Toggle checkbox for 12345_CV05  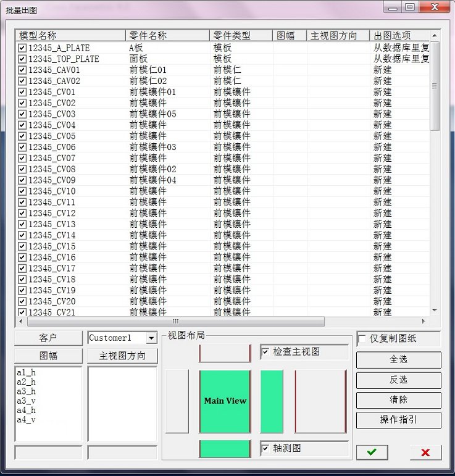(x=22, y=136)
